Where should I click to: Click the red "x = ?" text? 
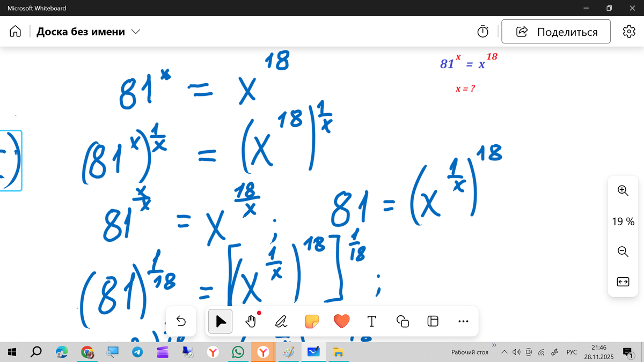coord(465,89)
